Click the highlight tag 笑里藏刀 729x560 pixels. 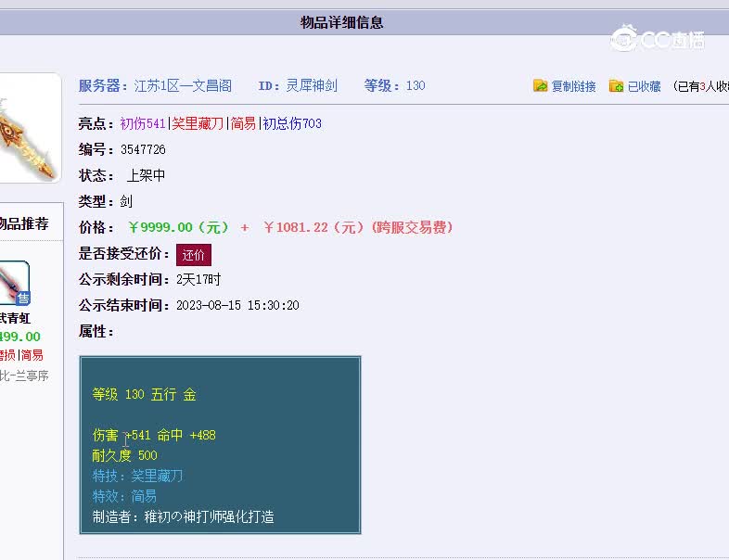(x=198, y=123)
